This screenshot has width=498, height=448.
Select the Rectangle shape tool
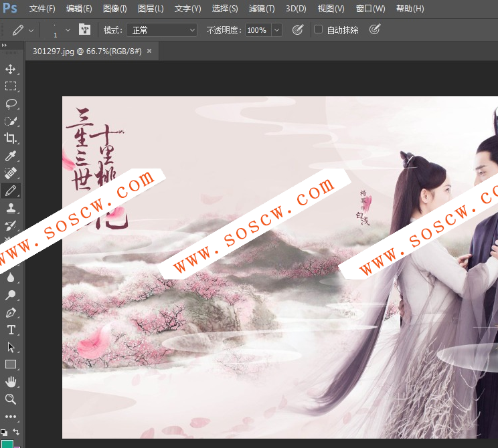(11, 364)
